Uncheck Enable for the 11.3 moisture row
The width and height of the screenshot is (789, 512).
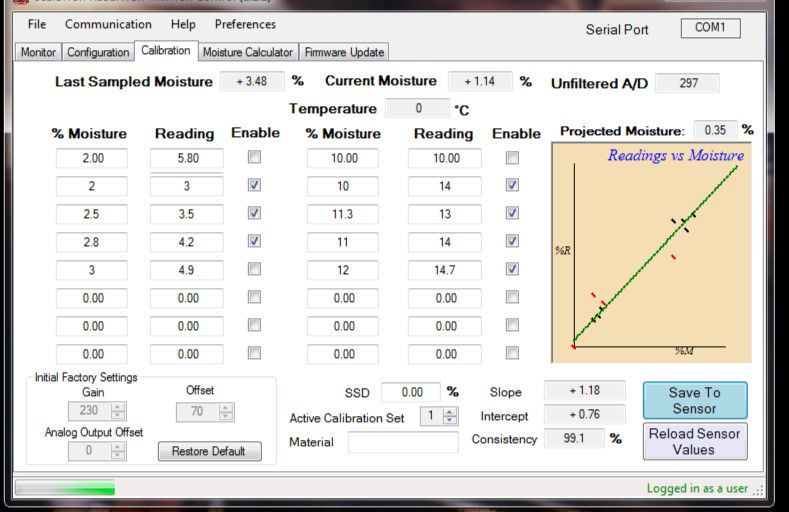click(512, 213)
